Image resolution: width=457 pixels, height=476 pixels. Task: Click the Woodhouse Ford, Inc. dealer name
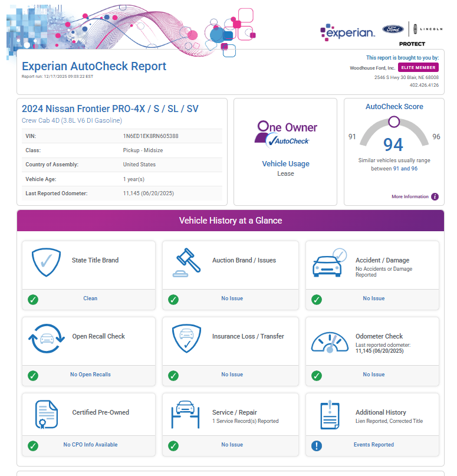[x=372, y=68]
